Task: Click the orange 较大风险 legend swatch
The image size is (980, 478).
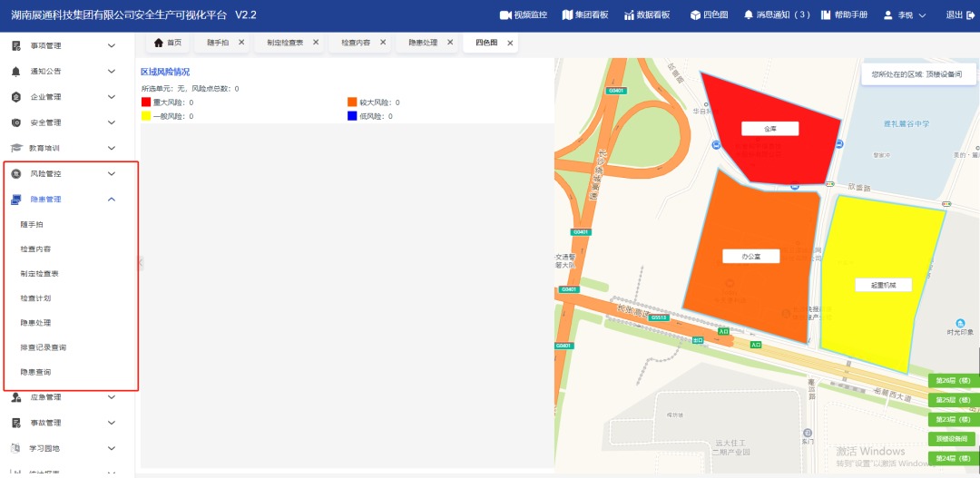Action: [352, 102]
